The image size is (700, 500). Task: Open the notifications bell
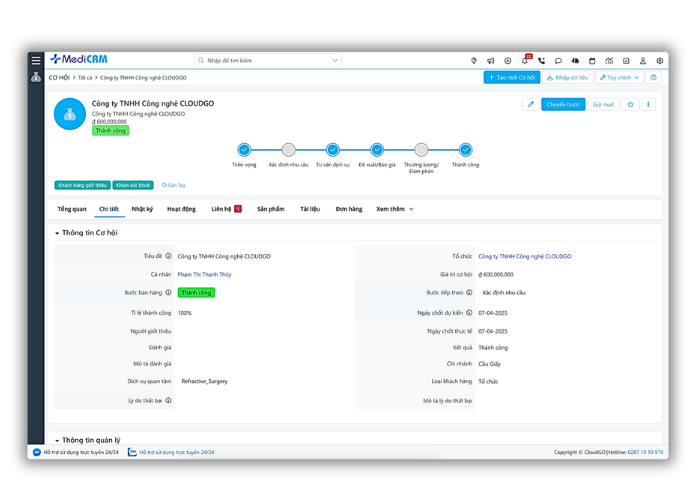[525, 61]
